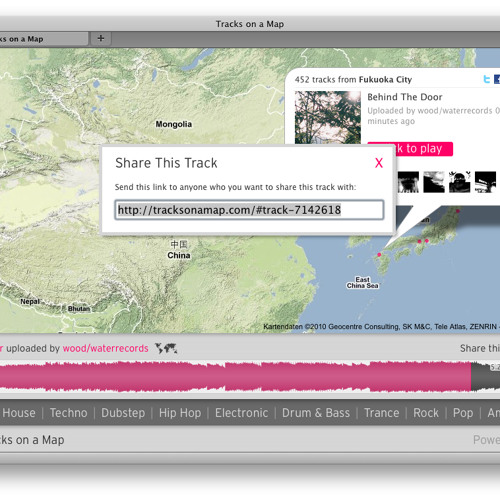Filter by House genre
This screenshot has height=500, width=500.
pyautogui.click(x=19, y=413)
